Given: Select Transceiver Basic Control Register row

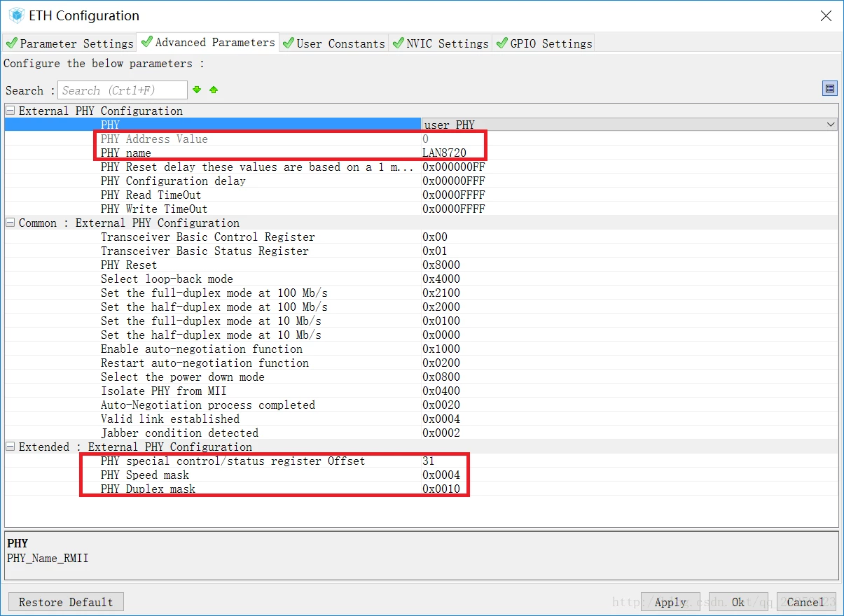Looking at the screenshot, I should (x=421, y=237).
